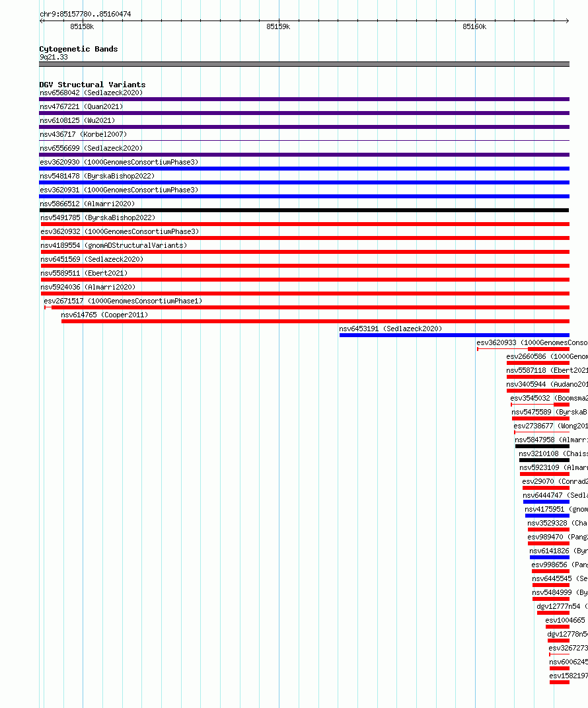Viewport: 588px width, 708px height.
Task: Click the blue bar under nsv6453191
Action: tap(455, 335)
